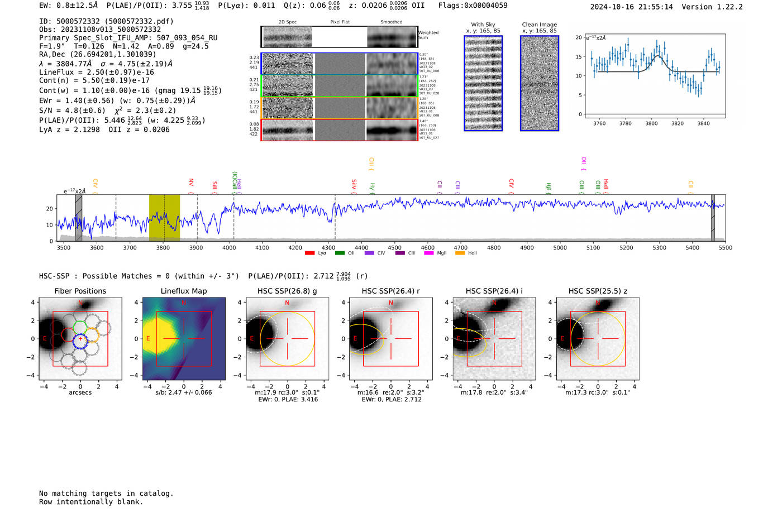Click the hatched gray region near 3550
Screen dimensions: 782x532
(79, 218)
